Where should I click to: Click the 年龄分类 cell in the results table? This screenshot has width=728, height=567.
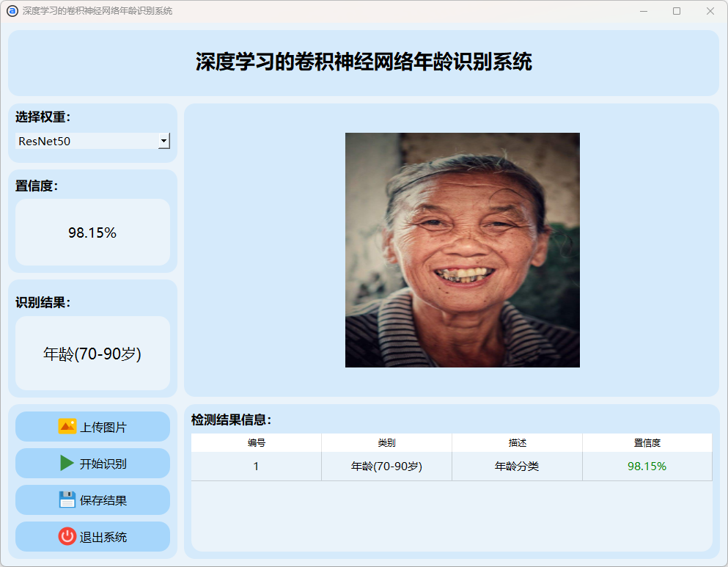coord(517,467)
